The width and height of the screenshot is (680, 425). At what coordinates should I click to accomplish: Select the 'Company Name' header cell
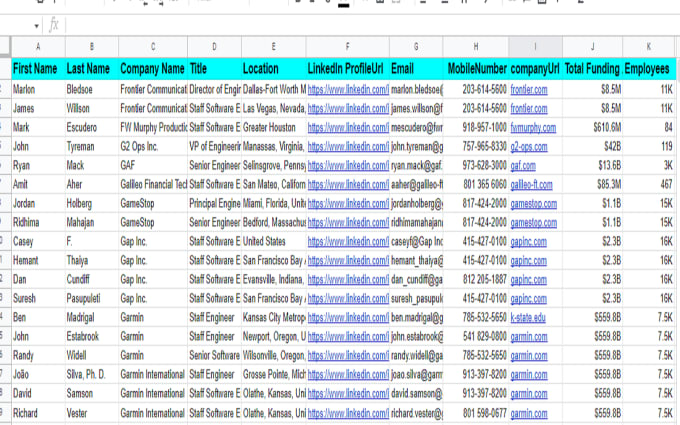[153, 69]
